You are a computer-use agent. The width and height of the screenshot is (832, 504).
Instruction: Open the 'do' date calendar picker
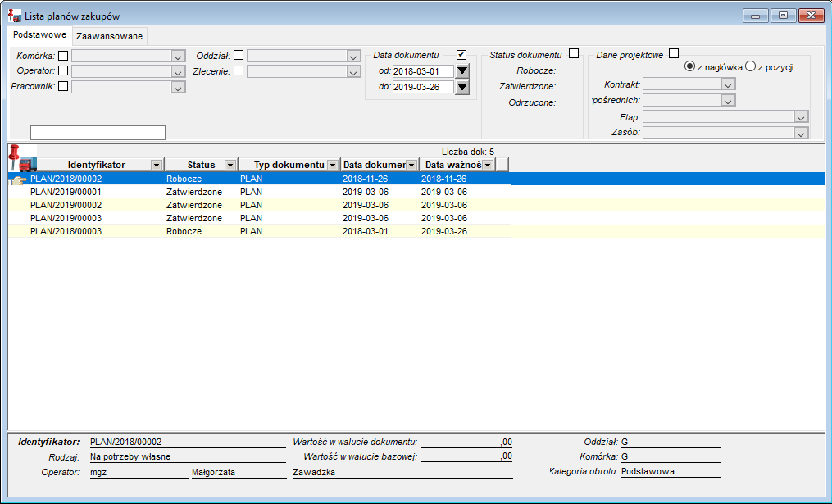462,87
